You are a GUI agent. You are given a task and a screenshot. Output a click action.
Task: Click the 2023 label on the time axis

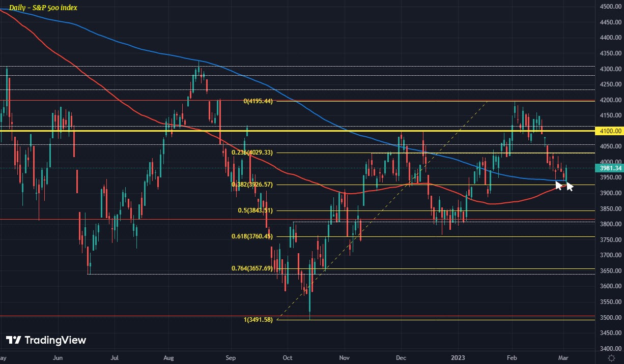tap(459, 358)
